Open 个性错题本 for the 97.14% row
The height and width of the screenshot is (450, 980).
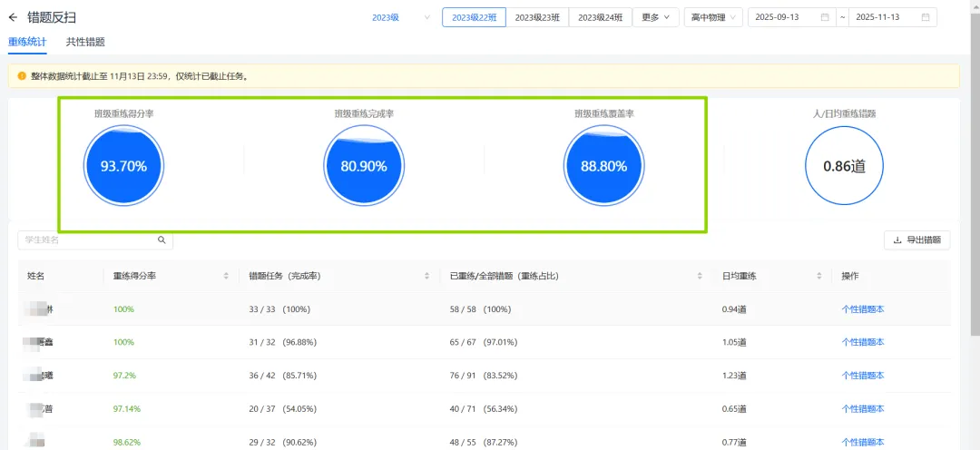[863, 409]
